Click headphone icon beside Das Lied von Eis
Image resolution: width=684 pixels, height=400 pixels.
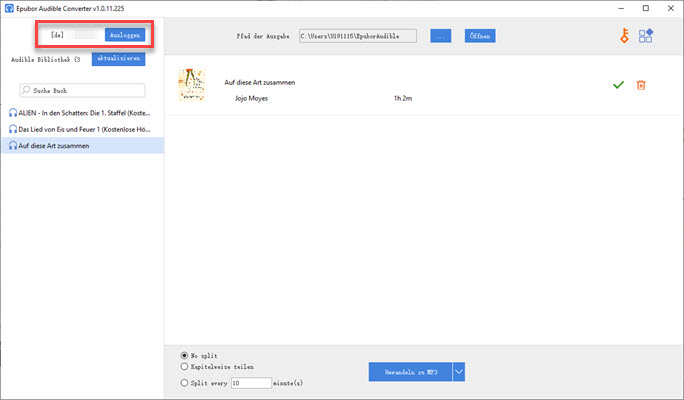click(x=13, y=129)
